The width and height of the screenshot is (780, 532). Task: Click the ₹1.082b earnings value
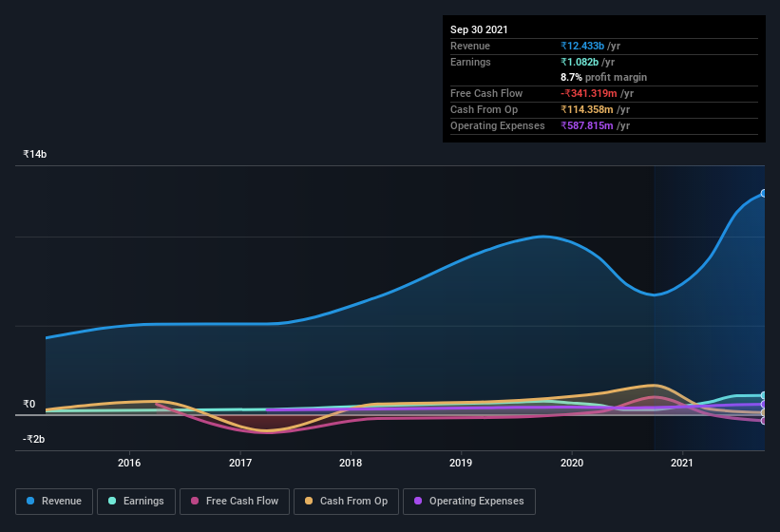tap(580, 62)
